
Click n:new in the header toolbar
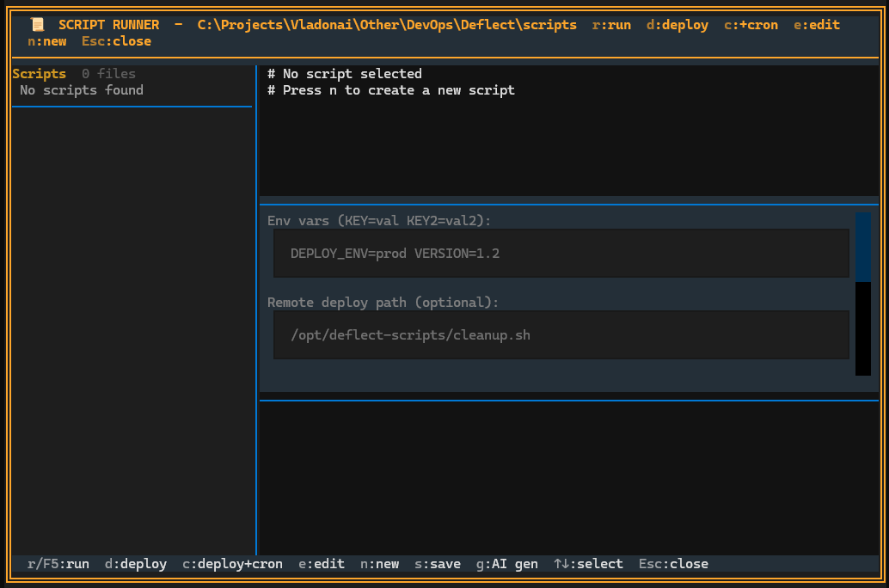coord(46,40)
